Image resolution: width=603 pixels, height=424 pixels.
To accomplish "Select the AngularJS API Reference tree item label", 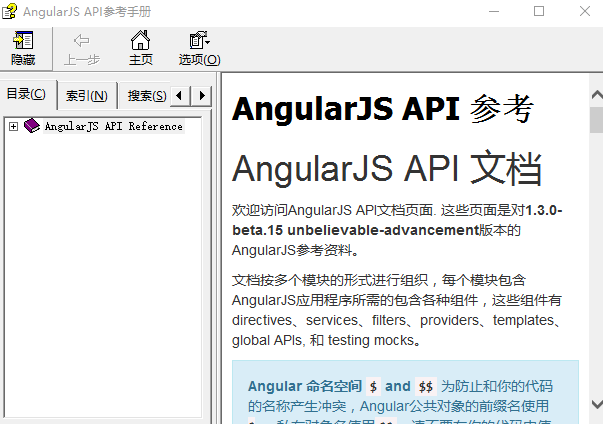I will click(x=113, y=127).
